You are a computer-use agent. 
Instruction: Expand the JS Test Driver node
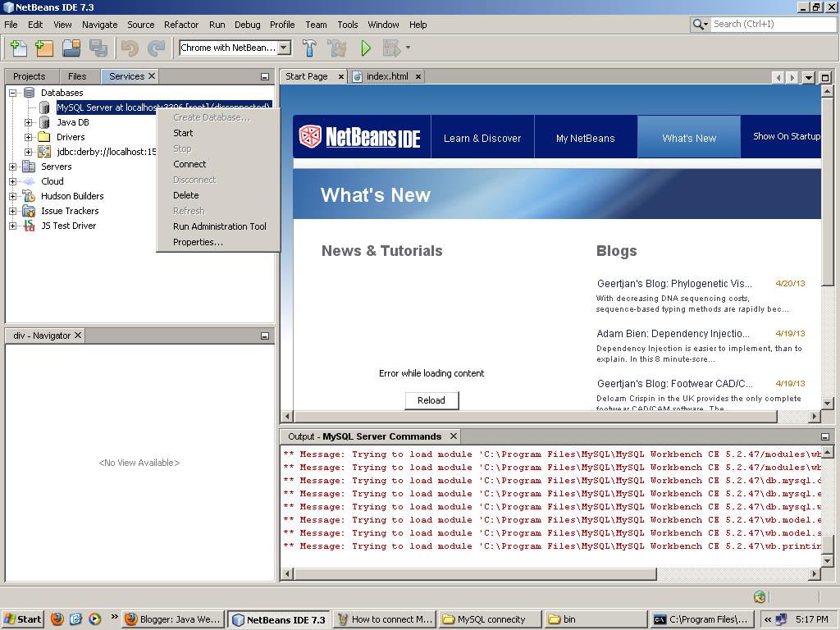(x=12, y=226)
